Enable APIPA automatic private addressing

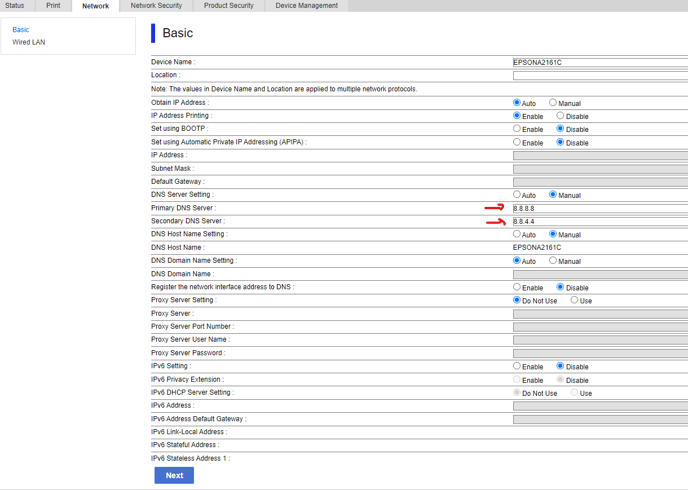tap(517, 142)
